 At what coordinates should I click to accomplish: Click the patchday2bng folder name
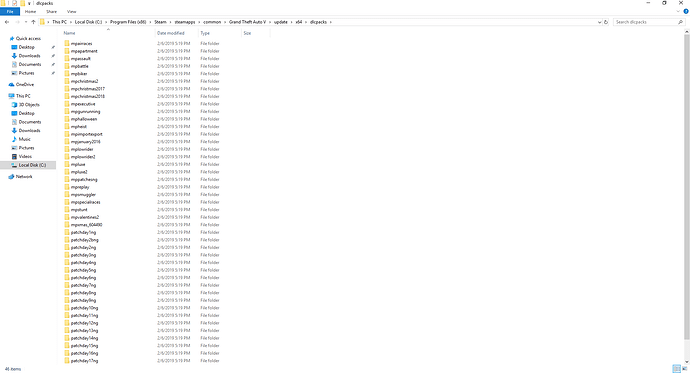pyautogui.click(x=84, y=240)
